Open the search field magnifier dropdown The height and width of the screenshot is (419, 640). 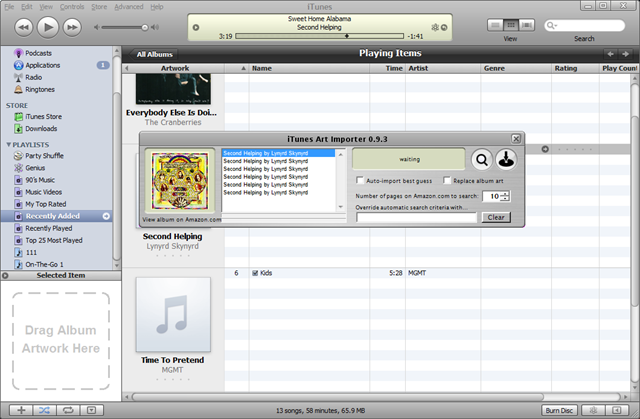point(551,26)
